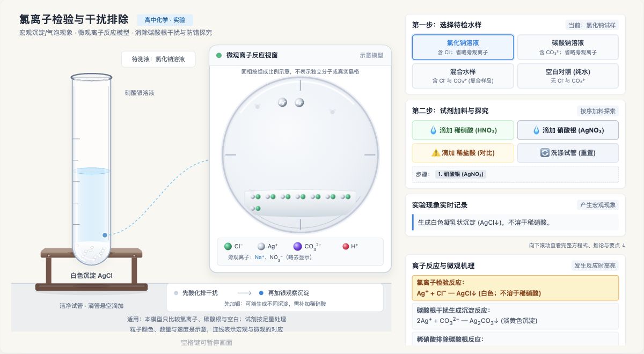This screenshot has height=354, width=644.
Task: Click the 旁观离子：Na⁺、NO₃⁻ note
Action: click(x=270, y=257)
